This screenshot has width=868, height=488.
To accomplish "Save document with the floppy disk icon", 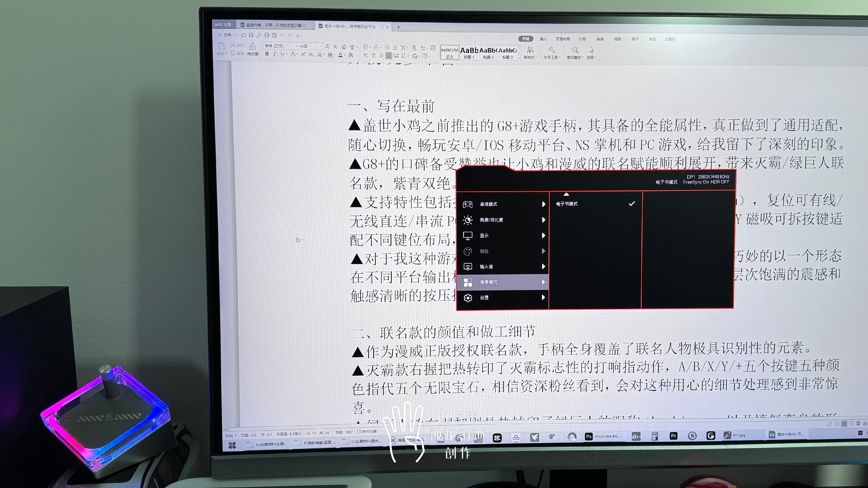I will [251, 35].
